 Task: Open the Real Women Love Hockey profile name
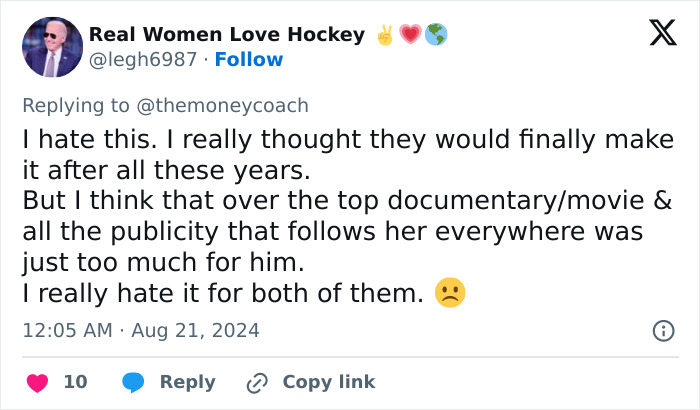[227, 35]
